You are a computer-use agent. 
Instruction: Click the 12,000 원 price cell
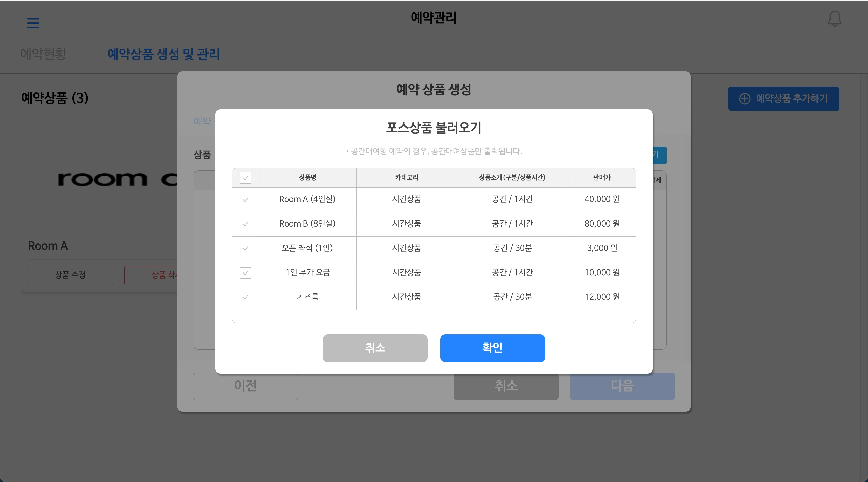602,297
